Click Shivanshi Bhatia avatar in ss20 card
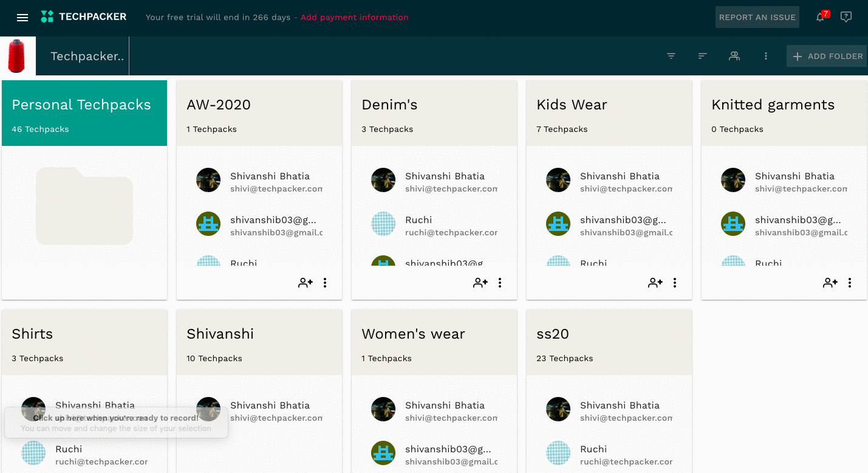 [x=558, y=409]
